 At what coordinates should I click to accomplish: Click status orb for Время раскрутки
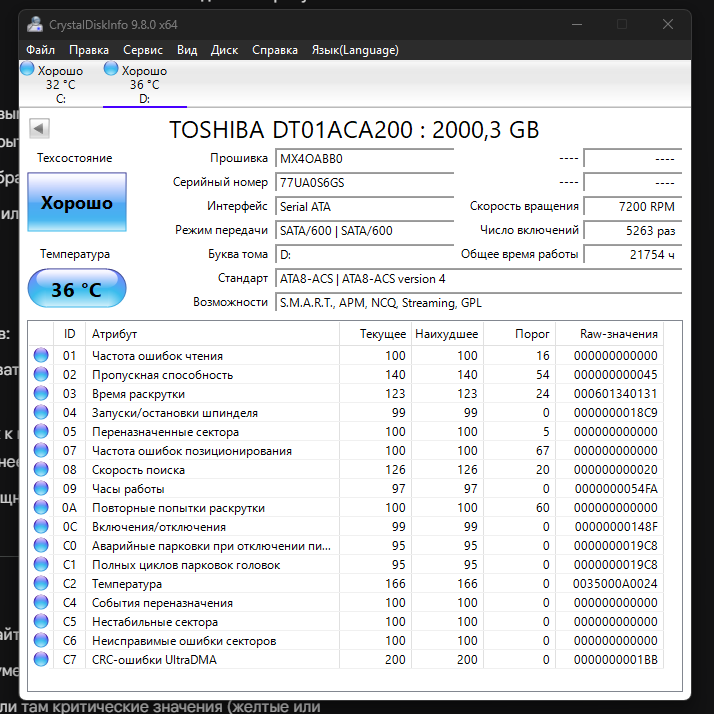(41, 393)
